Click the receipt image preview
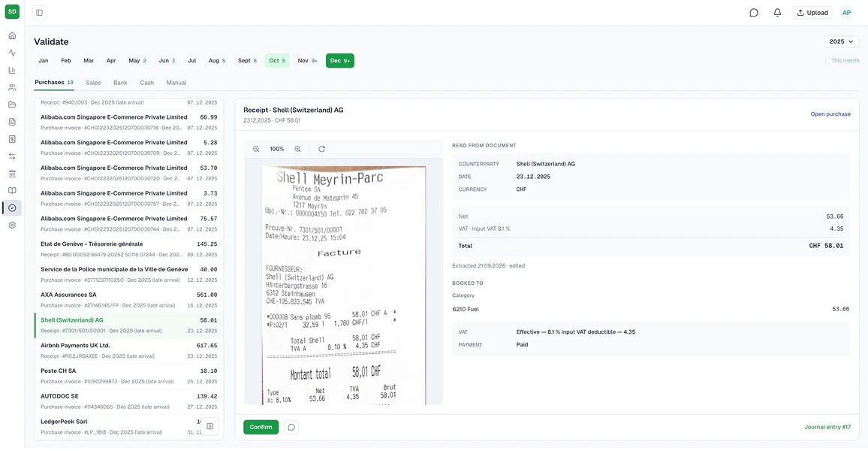Screen dimensions: 868x451 click(344, 285)
